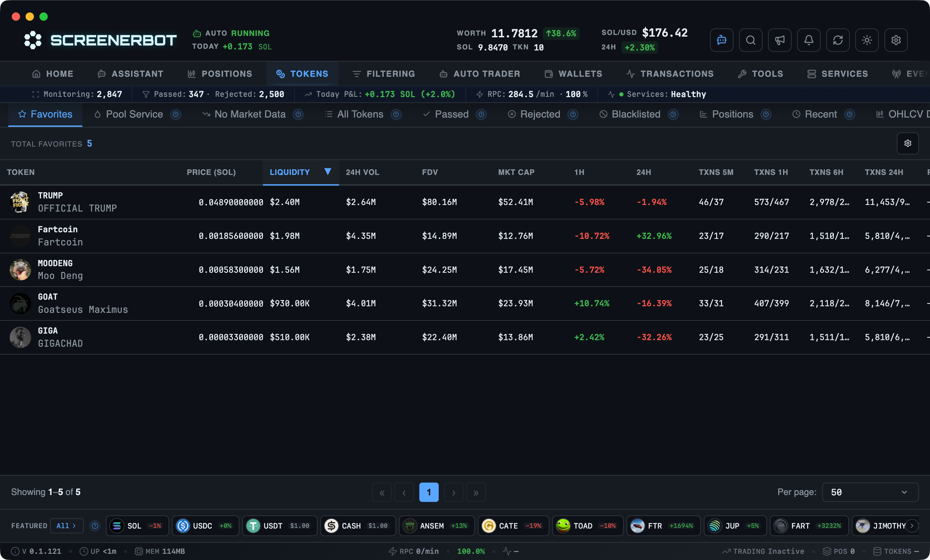Click the Featured section help icon

click(95, 525)
